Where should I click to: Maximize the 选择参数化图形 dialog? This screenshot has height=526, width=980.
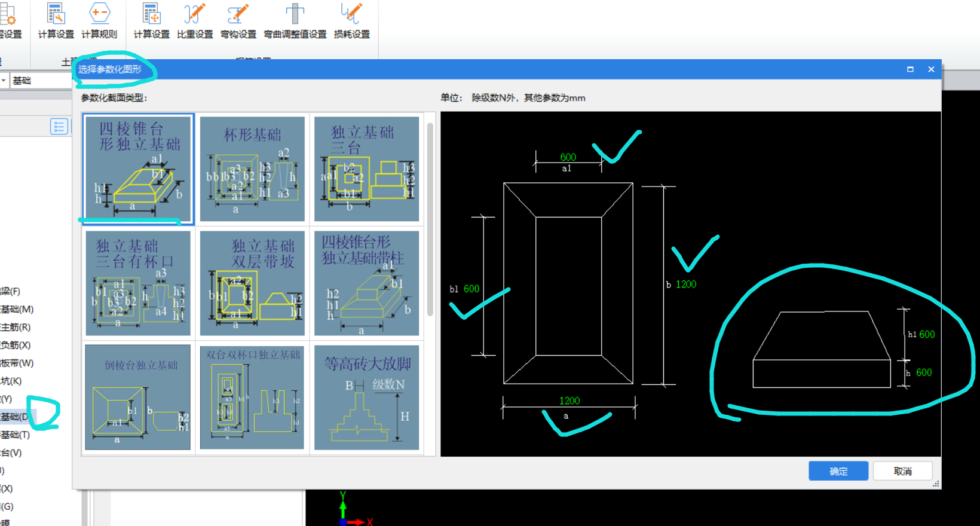[910, 69]
